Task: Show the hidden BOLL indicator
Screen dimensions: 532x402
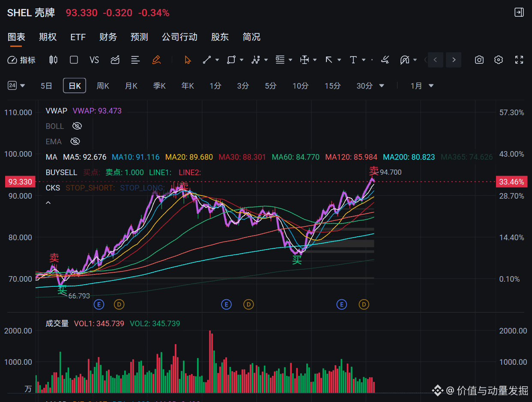Action: pyautogui.click(x=77, y=126)
